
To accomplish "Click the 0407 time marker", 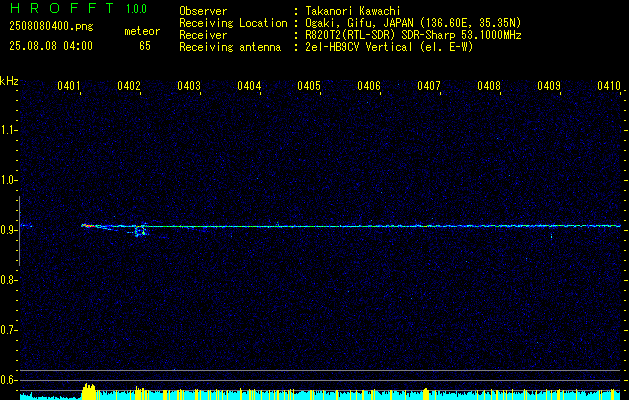I will (429, 85).
